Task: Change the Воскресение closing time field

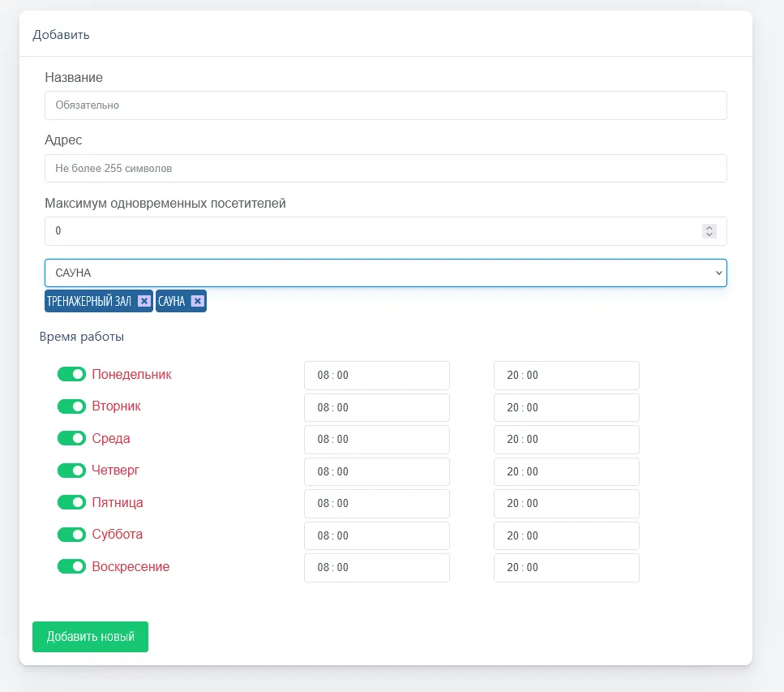Action: 566,568
